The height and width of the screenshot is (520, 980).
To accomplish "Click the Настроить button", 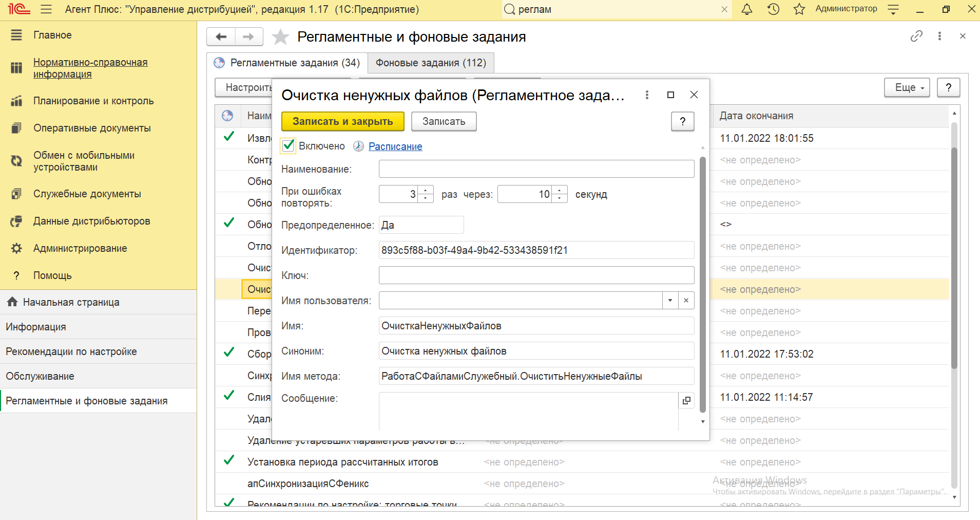I will tap(243, 87).
